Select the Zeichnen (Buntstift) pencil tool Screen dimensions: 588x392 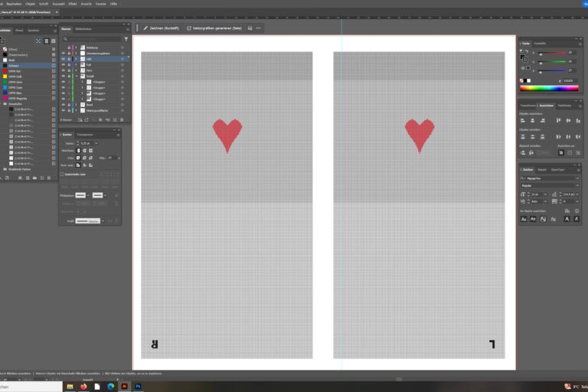pos(162,28)
